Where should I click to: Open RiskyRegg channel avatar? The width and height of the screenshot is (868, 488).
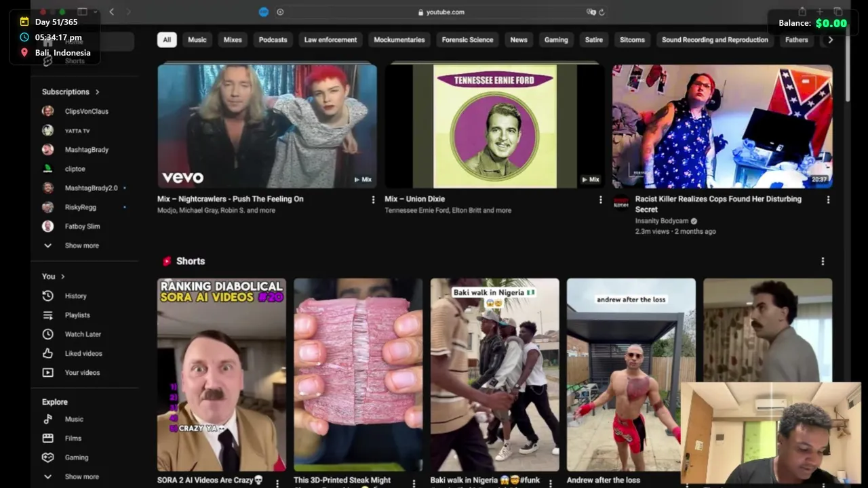pyautogui.click(x=47, y=207)
